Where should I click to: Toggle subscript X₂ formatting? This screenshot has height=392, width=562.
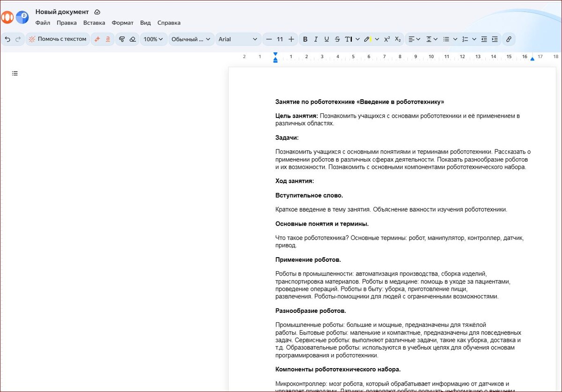398,39
